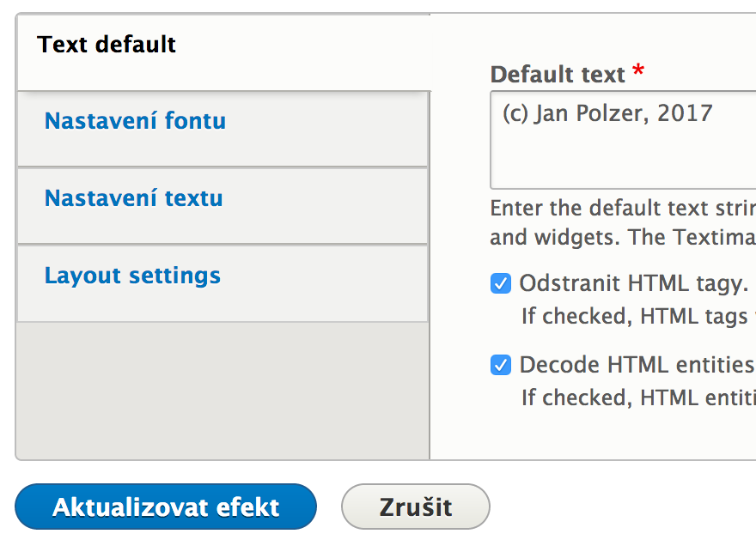Click the Odstranit HTML tagy label text
756x546 pixels.
[633, 283]
